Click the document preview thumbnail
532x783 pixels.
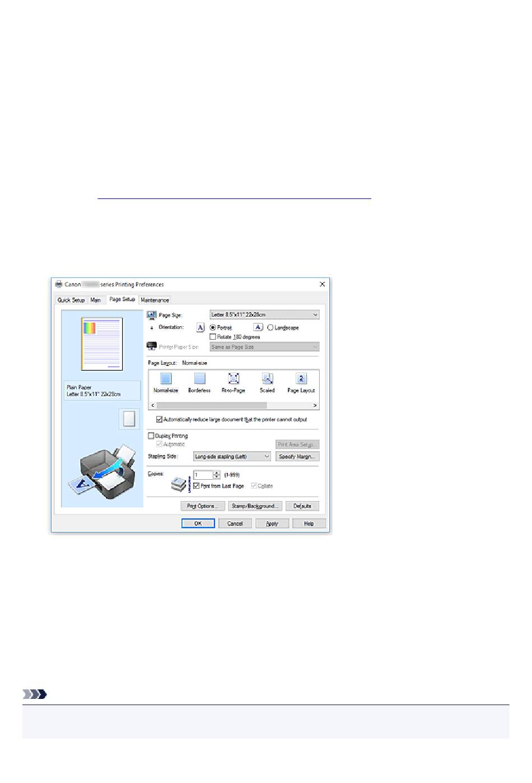102,344
